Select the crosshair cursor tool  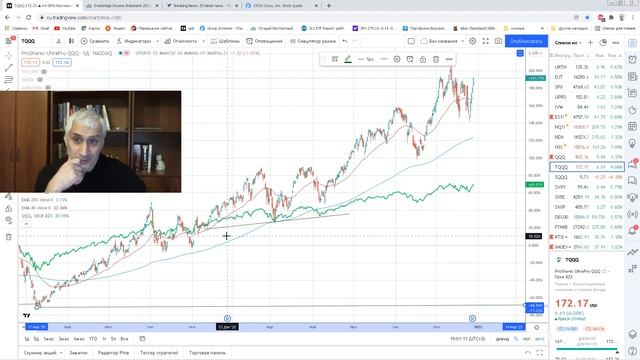9,55
